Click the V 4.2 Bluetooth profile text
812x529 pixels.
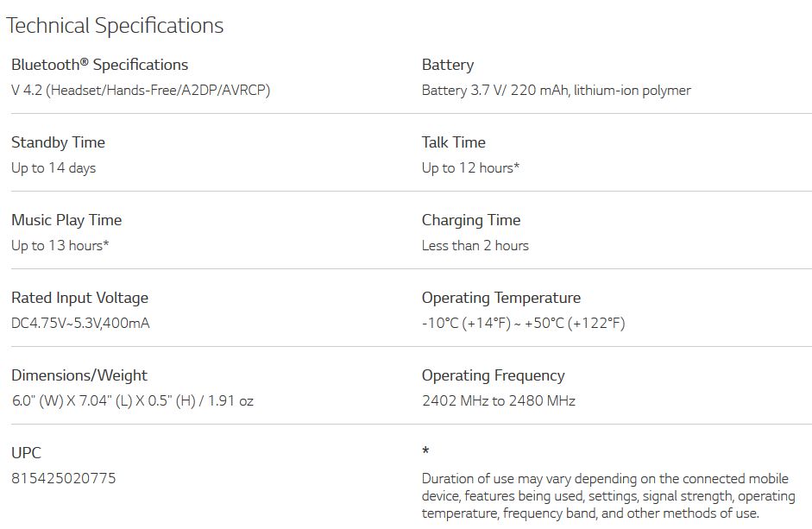tap(141, 90)
